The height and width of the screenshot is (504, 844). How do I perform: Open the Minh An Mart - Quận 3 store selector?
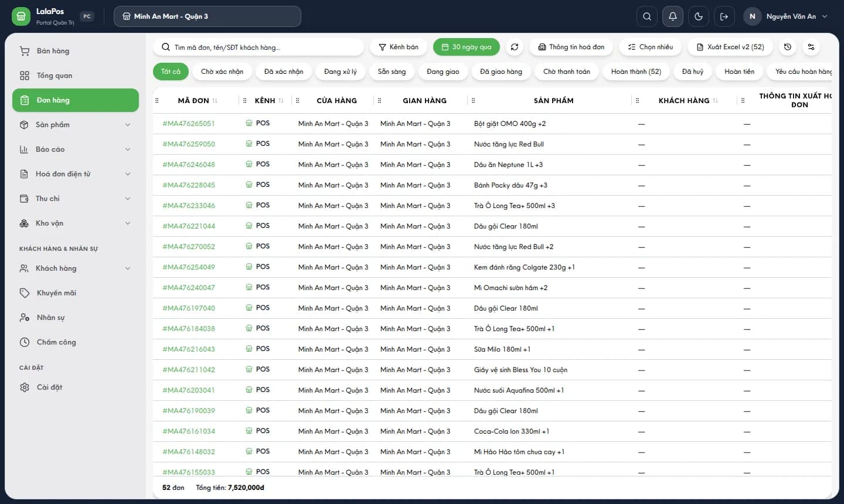207,16
